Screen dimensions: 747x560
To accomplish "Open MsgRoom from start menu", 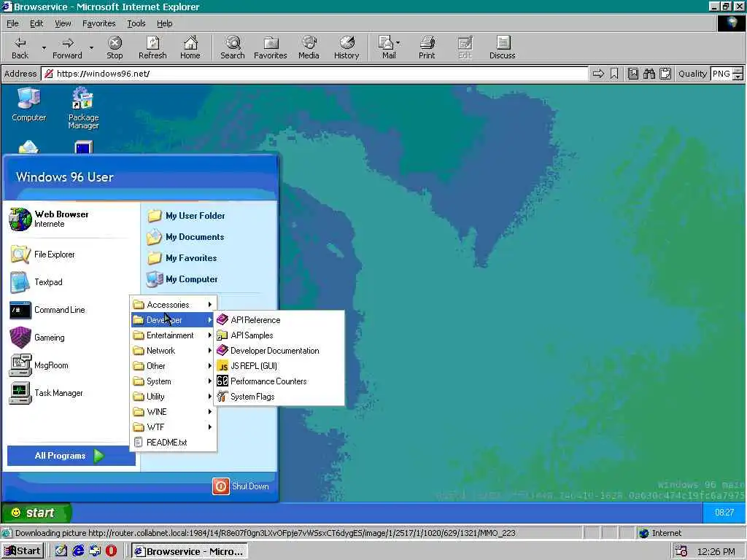I will pyautogui.click(x=39, y=365).
